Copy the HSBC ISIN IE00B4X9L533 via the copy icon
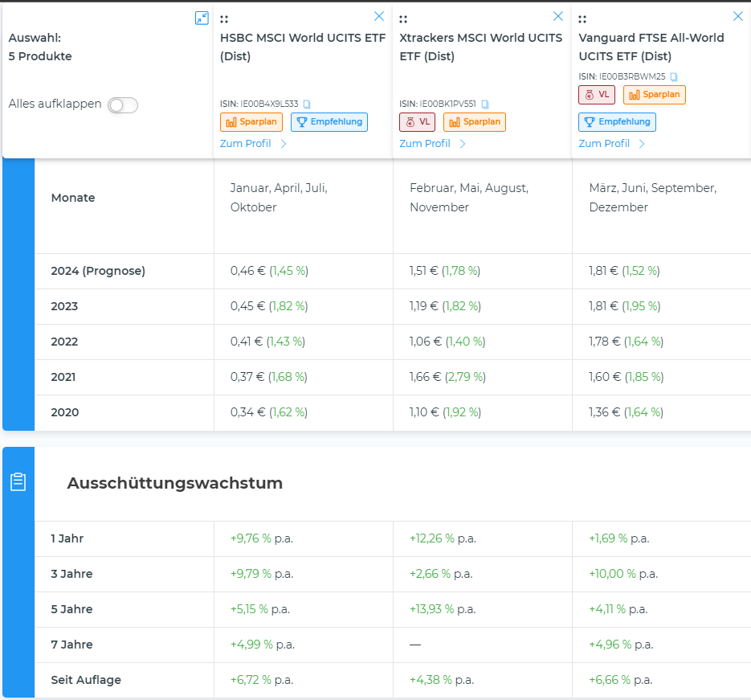Image resolution: width=751 pixels, height=700 pixels. (x=307, y=104)
